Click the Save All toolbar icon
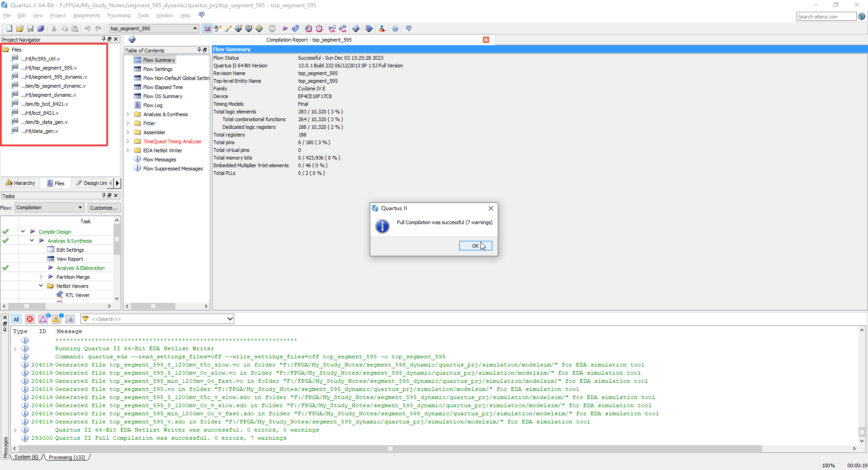The image size is (868, 470). click(41, 28)
